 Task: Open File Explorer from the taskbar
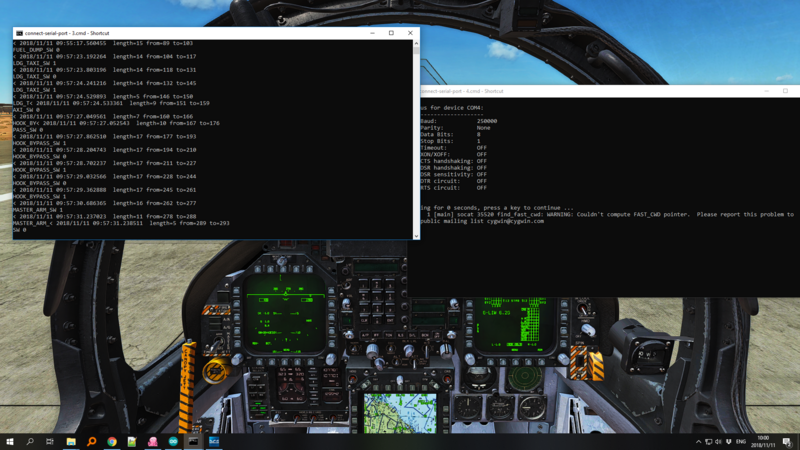click(x=71, y=441)
